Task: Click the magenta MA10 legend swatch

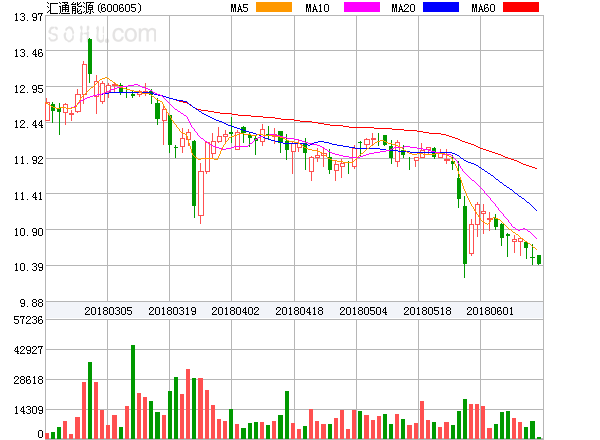Action: (x=362, y=7)
